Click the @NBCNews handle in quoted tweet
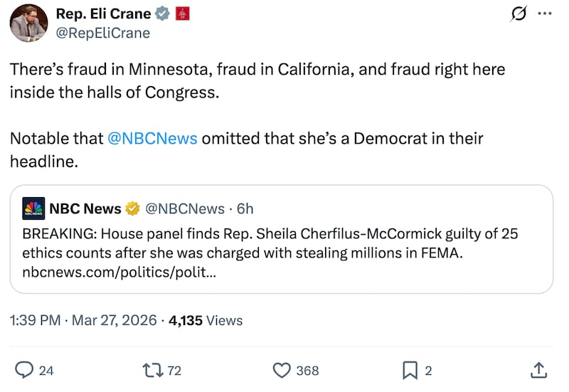The height and width of the screenshot is (392, 569). (185, 208)
